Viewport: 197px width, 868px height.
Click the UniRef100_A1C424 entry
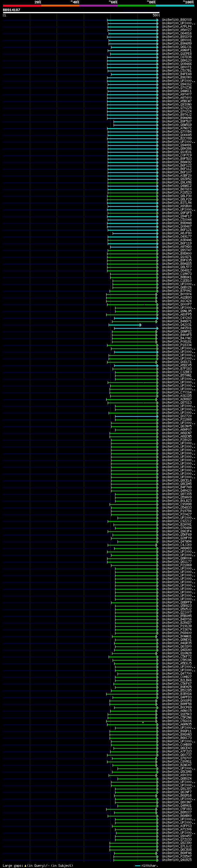[x=176, y=301]
